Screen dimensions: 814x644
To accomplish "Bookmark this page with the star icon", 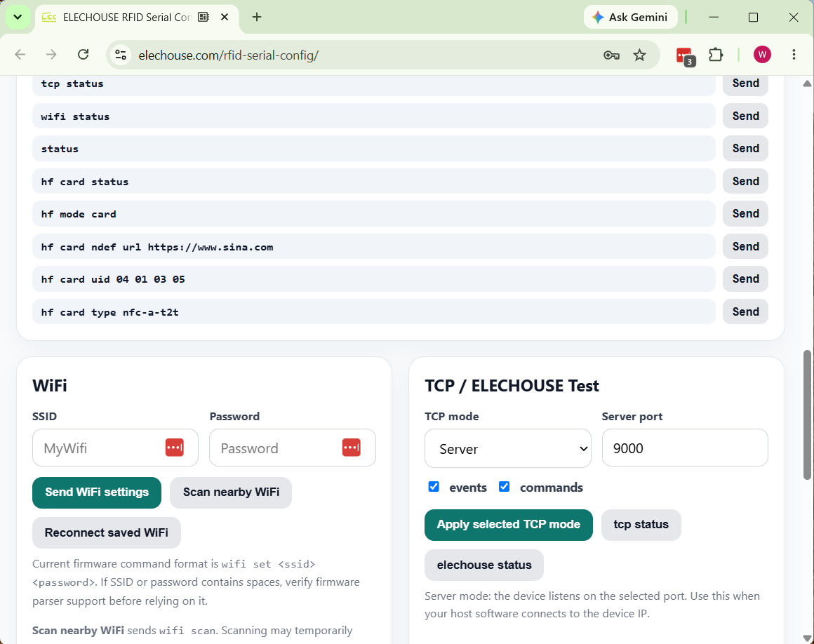I will coord(639,55).
